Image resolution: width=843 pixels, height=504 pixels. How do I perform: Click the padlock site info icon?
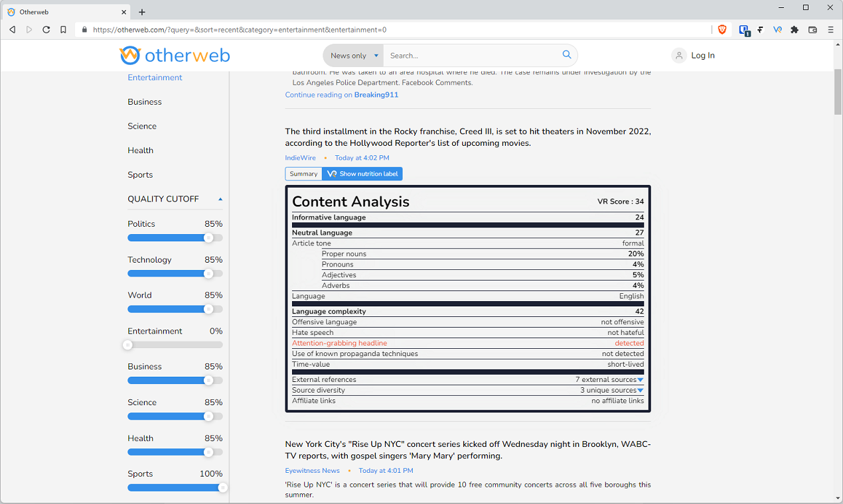[x=84, y=30]
